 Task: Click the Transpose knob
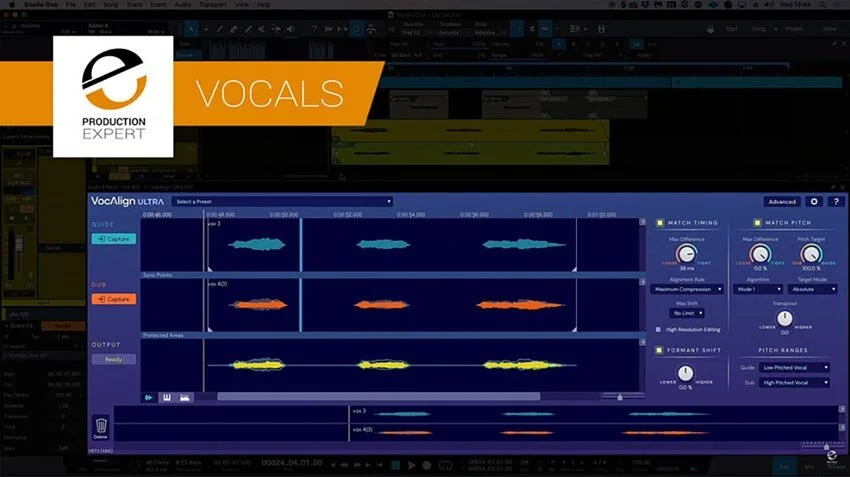coord(784,318)
